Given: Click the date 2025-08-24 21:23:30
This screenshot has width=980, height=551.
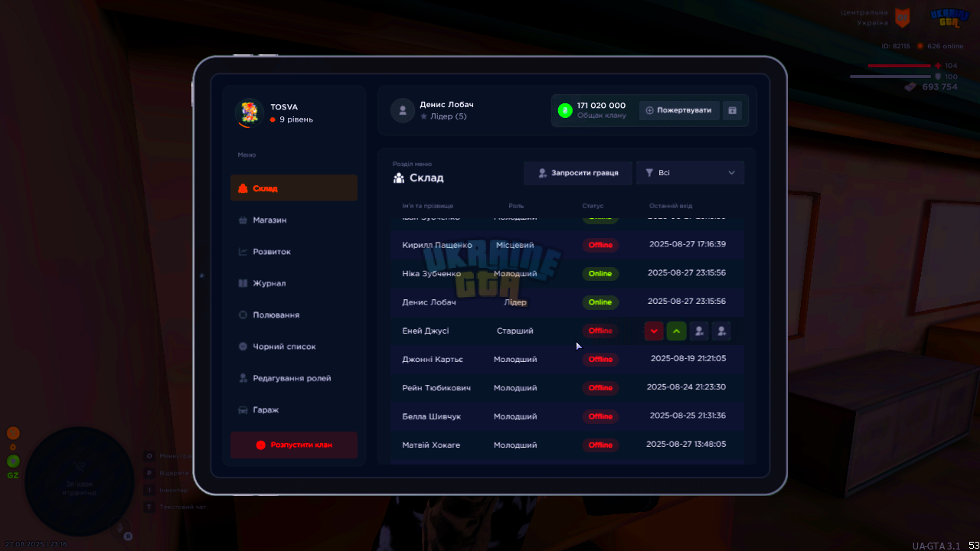Looking at the screenshot, I should pos(687,387).
